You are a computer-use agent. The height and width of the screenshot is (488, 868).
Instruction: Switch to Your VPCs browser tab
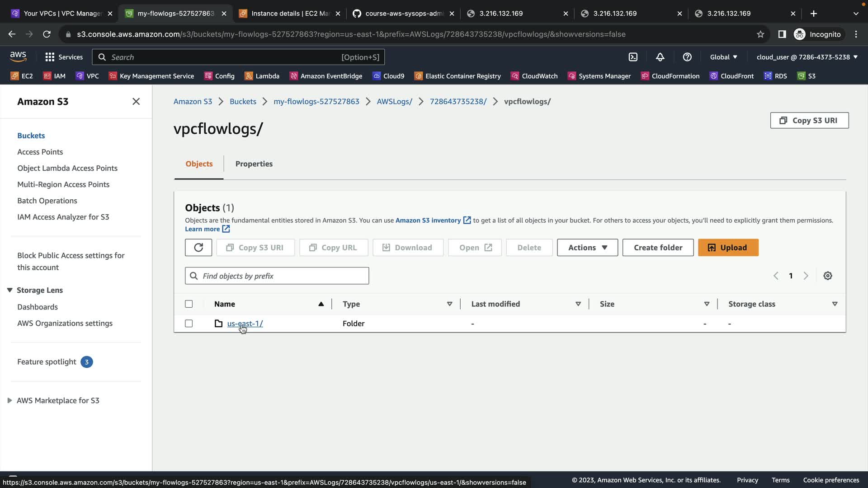tap(62, 14)
